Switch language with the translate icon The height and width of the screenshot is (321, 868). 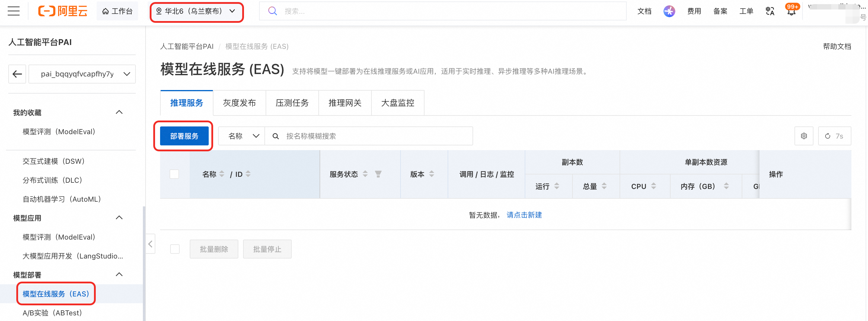[x=770, y=11]
